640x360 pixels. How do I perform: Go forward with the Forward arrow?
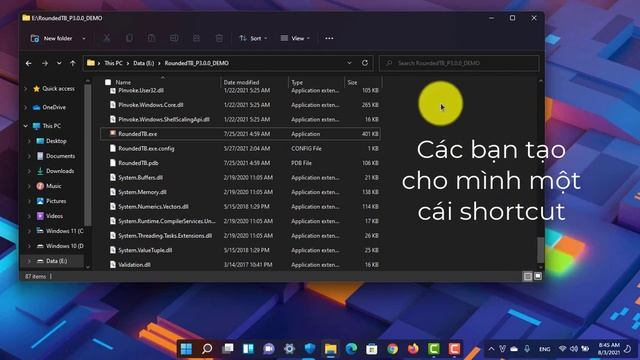[45, 63]
